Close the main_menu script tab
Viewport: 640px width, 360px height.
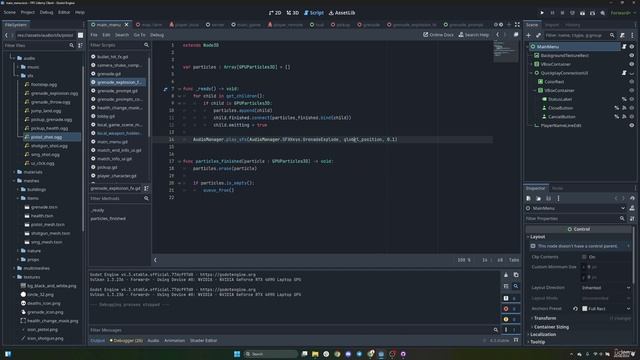tap(127, 25)
